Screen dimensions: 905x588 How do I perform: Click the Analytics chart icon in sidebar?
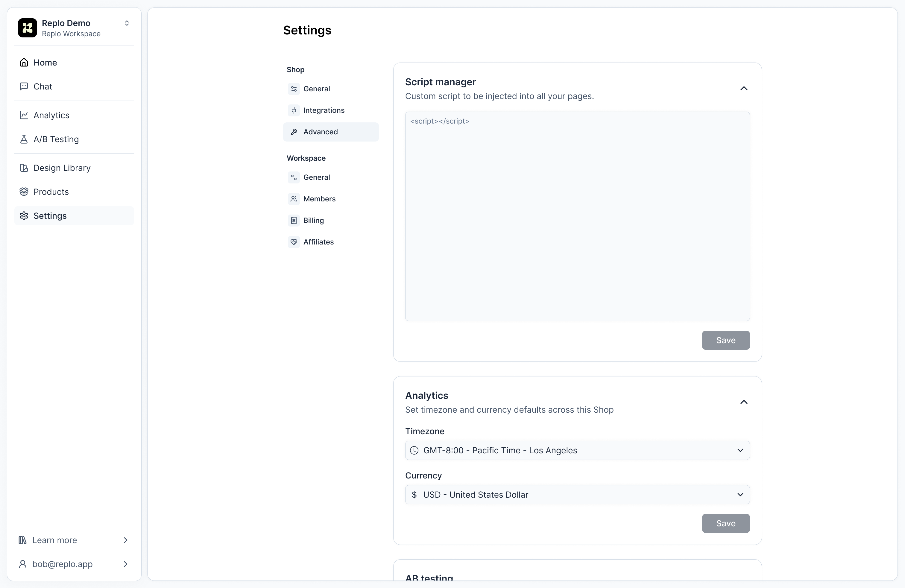pos(24,115)
